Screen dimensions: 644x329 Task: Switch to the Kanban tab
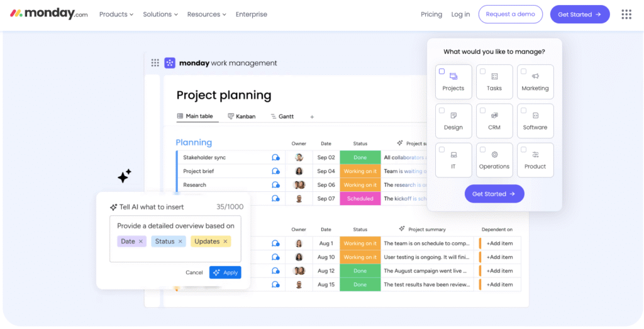tap(242, 116)
